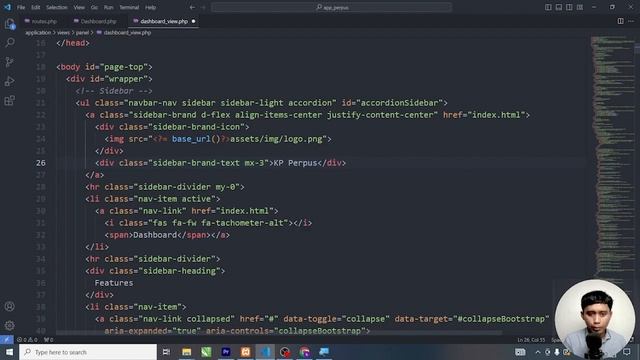Toggle the bottom panel layout icon
The width and height of the screenshot is (640, 360).
pos(559,7)
